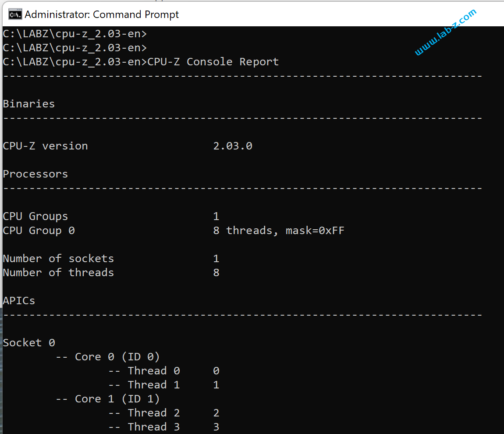The height and width of the screenshot is (434, 504).
Task: Click the Socket 0 entry
Action: coord(29,343)
